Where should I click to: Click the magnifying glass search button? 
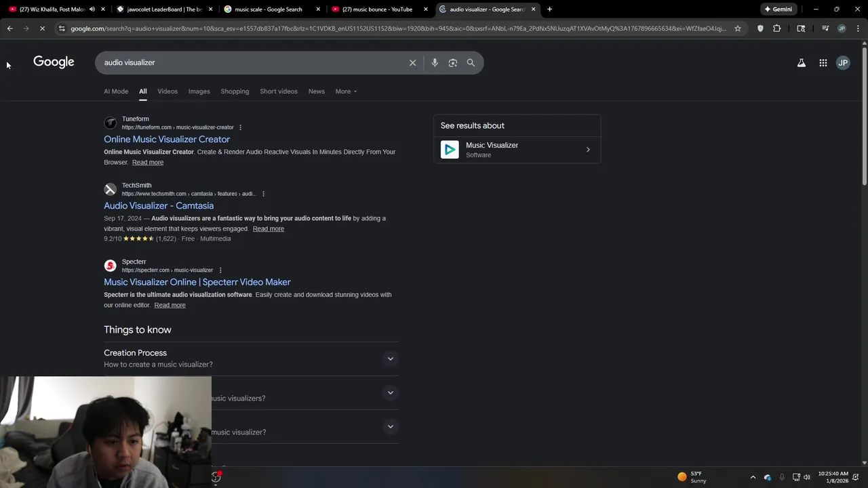(x=471, y=62)
